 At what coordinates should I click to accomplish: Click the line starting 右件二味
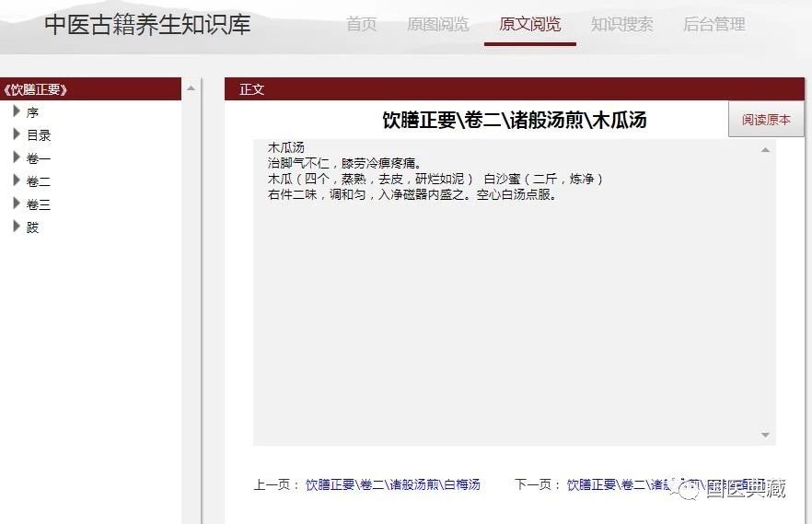412,194
